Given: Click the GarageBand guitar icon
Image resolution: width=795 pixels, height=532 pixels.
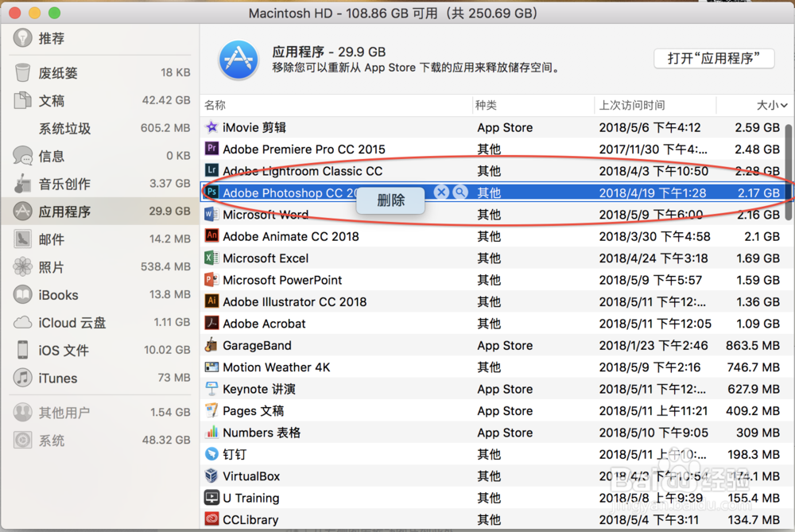Looking at the screenshot, I should click(211, 345).
